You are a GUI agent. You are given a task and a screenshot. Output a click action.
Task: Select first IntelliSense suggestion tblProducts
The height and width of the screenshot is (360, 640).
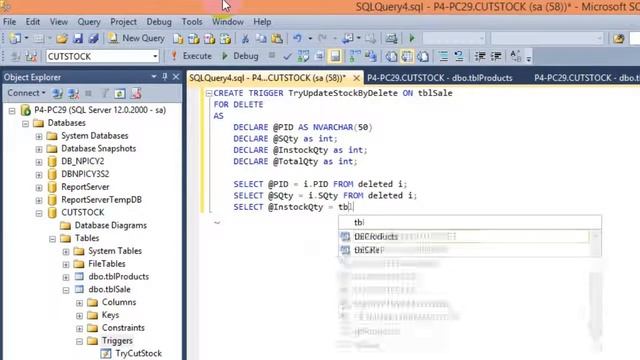pyautogui.click(x=464, y=236)
